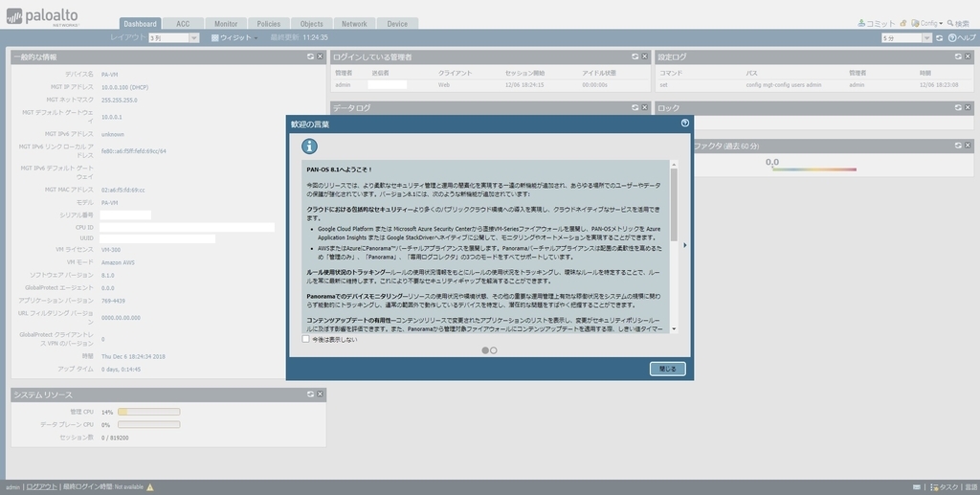
Task: Click the scroll-down arrow in welcome text
Action: click(674, 328)
